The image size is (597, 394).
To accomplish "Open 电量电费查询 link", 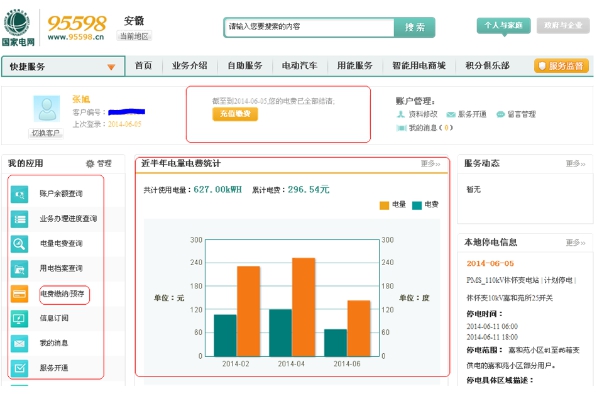I will 61,244.
